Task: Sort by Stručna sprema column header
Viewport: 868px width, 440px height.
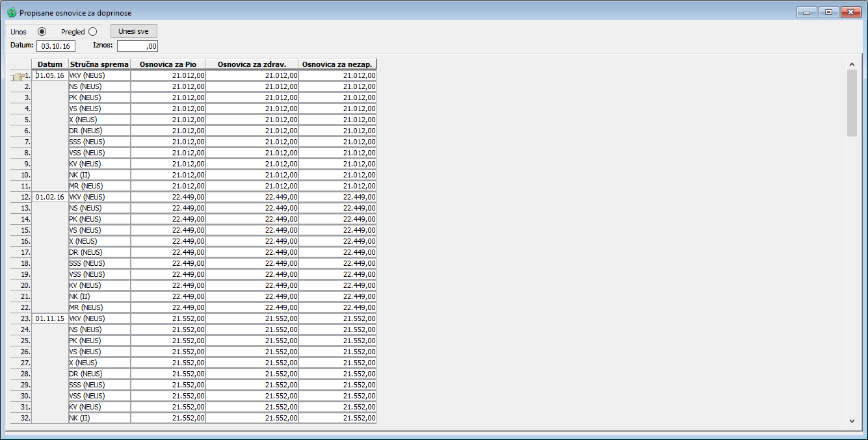Action: [99, 64]
